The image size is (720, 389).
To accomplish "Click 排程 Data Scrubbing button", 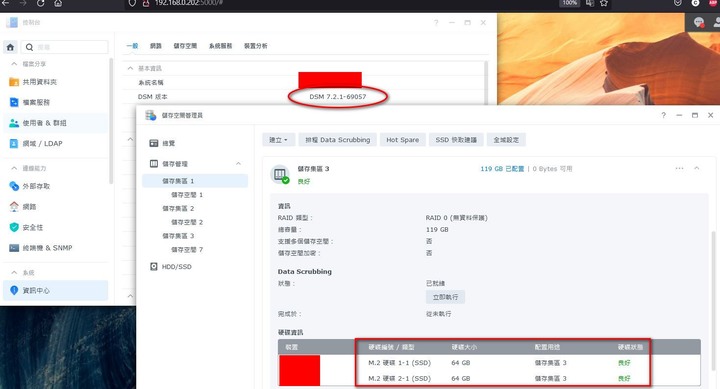I will click(x=338, y=140).
